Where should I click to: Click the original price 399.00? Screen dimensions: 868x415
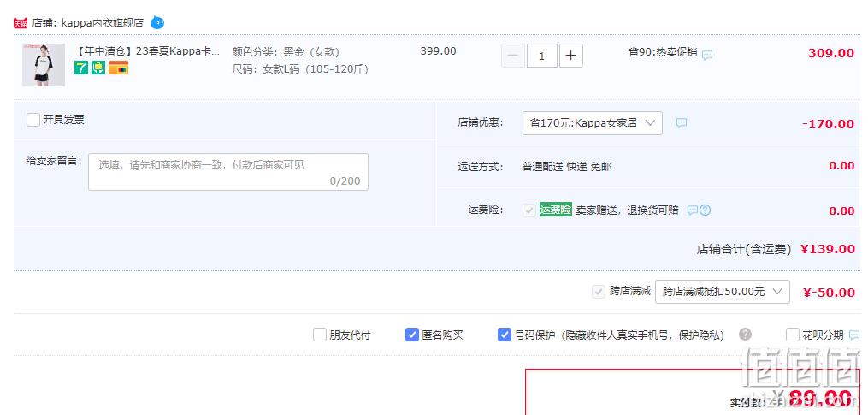pos(439,51)
